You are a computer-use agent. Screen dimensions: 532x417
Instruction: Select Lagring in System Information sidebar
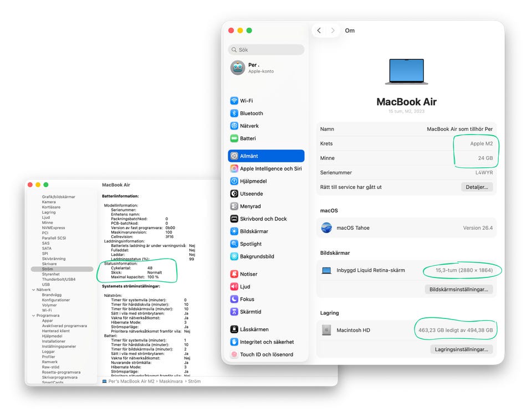click(x=49, y=212)
